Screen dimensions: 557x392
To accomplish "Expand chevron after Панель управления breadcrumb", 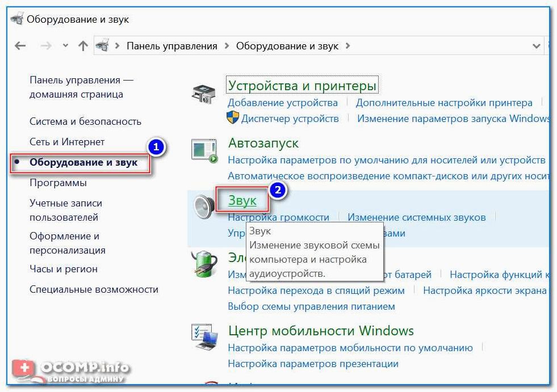I will 227,46.
